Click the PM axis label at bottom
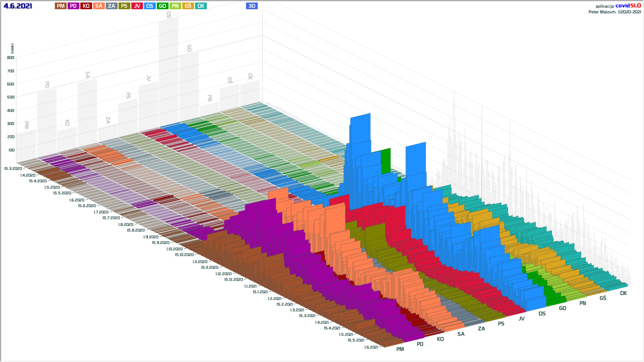 tap(400, 349)
